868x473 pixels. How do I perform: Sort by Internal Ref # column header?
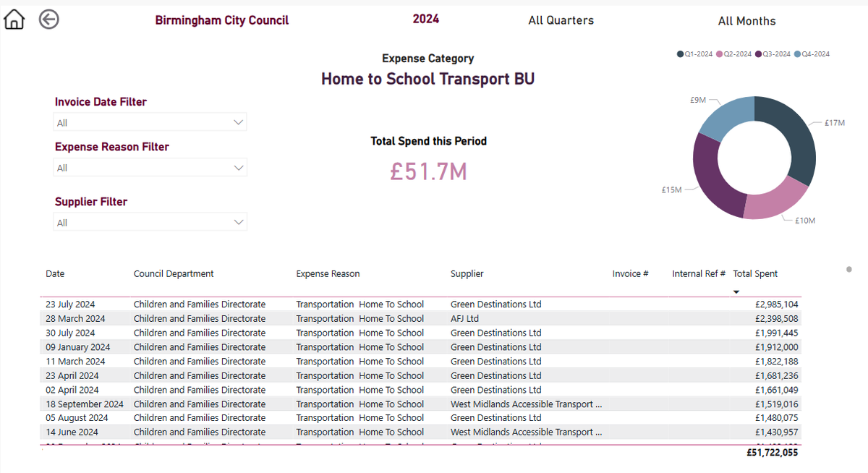coord(699,274)
